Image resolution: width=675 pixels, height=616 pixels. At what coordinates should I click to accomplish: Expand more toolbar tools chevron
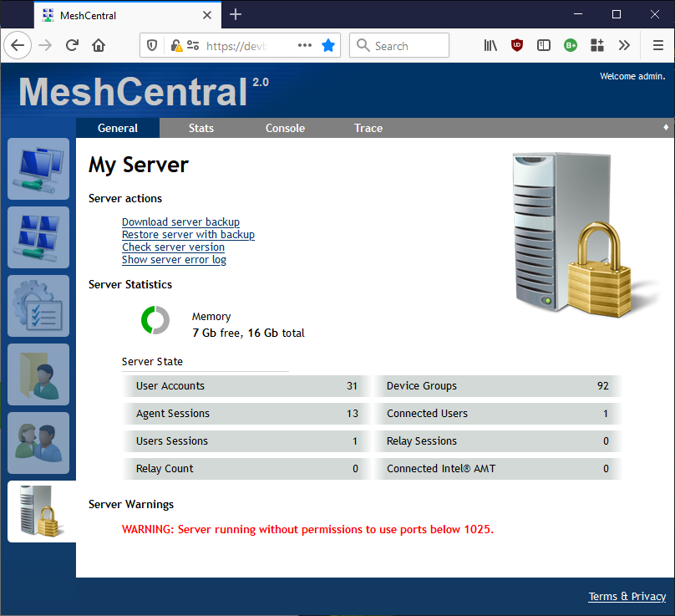[x=624, y=45]
